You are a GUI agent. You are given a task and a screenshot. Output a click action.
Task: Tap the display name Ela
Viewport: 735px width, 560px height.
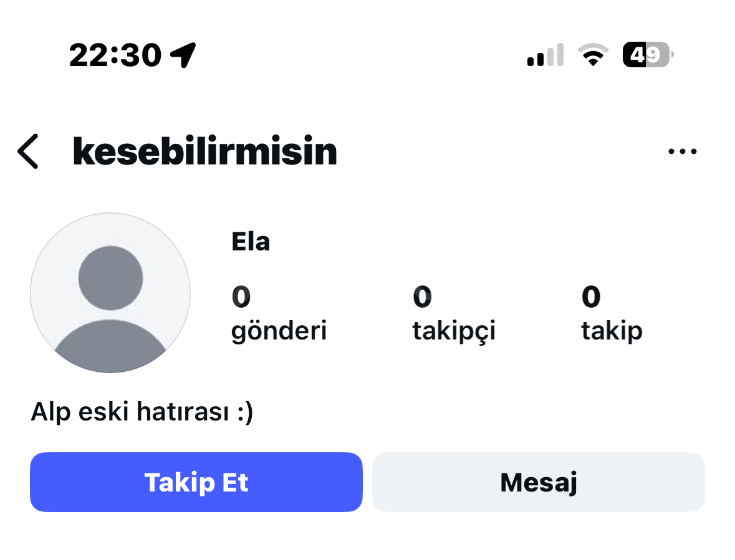point(251,242)
